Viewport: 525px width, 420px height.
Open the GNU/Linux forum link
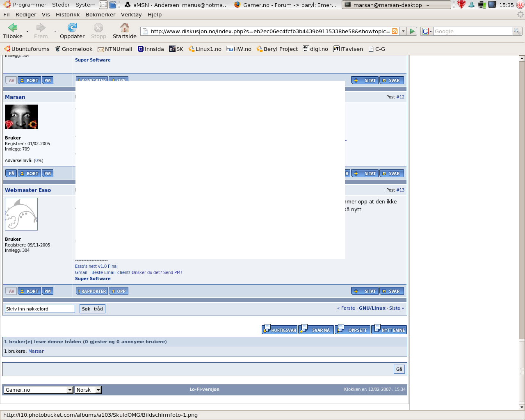tap(372, 308)
